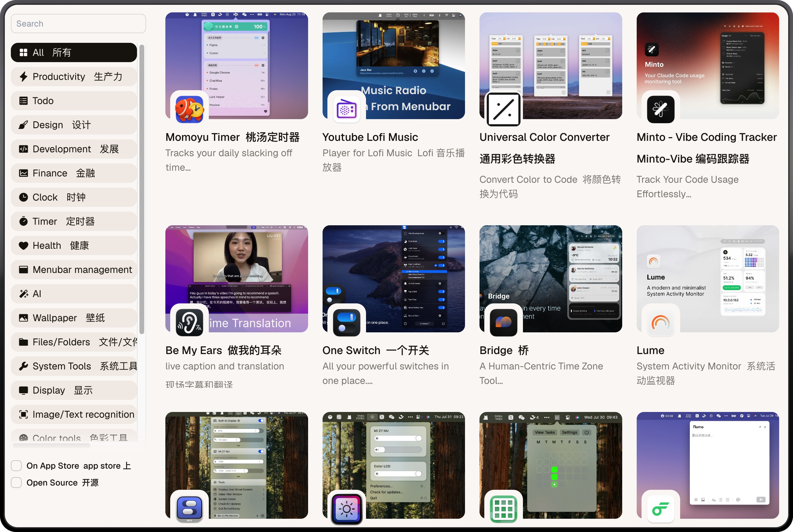The height and width of the screenshot is (532, 793).
Task: Open the Universal Color Converter app icon
Action: 503,109
